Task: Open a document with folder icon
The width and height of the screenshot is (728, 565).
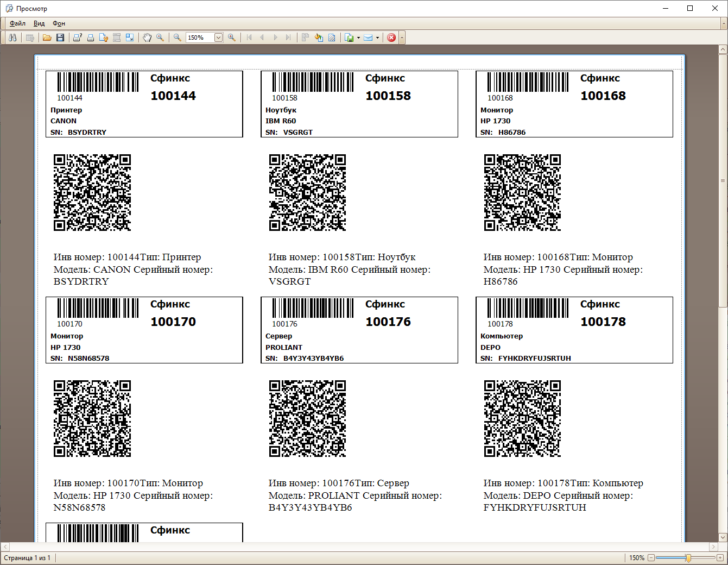Action: click(47, 37)
